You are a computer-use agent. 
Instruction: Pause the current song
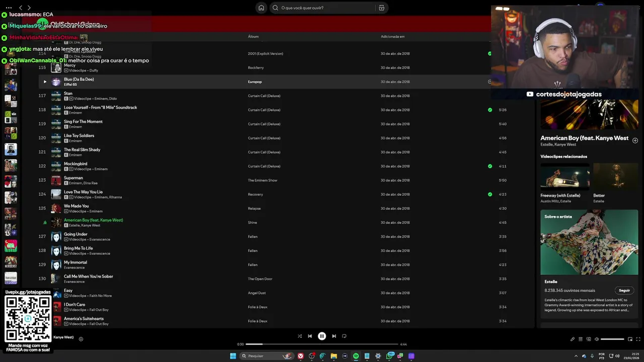pos(322,336)
